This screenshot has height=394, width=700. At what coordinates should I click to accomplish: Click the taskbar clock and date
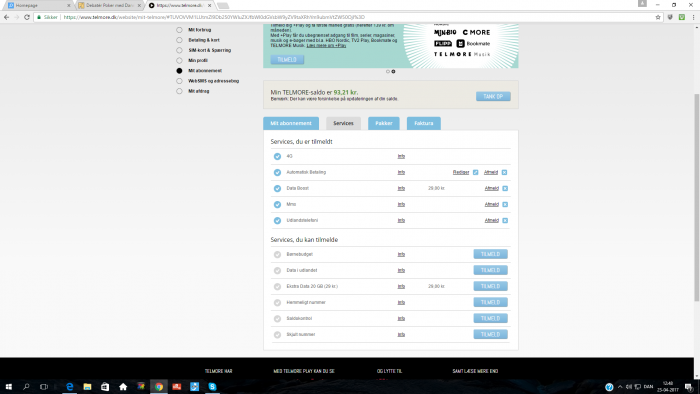click(x=667, y=386)
